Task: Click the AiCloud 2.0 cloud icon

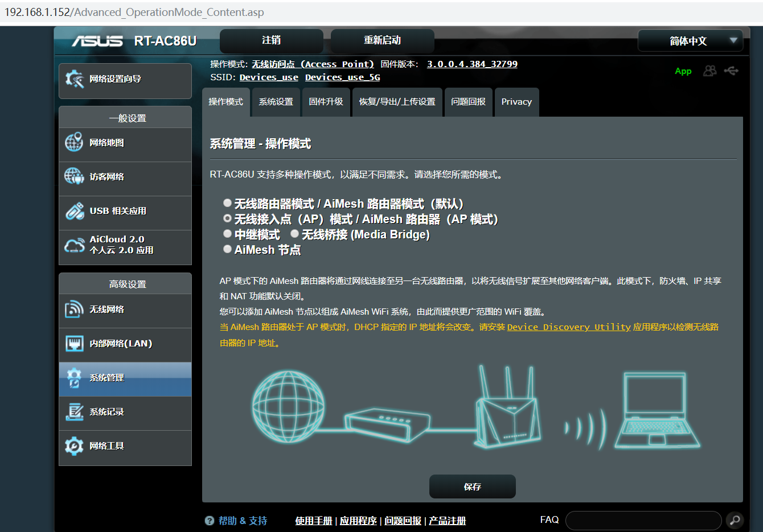Action: point(74,245)
